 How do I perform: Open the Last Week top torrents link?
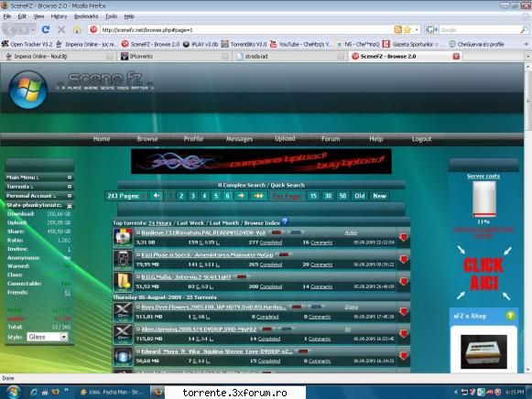coord(190,223)
